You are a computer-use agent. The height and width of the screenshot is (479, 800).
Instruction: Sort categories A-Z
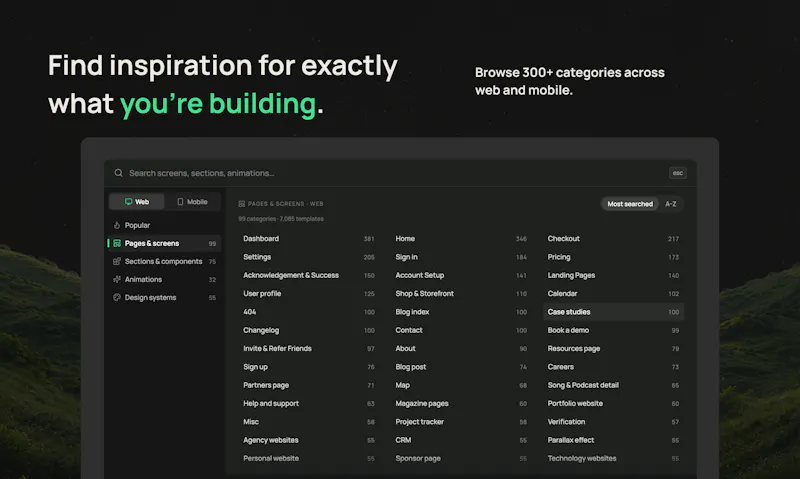click(x=670, y=204)
